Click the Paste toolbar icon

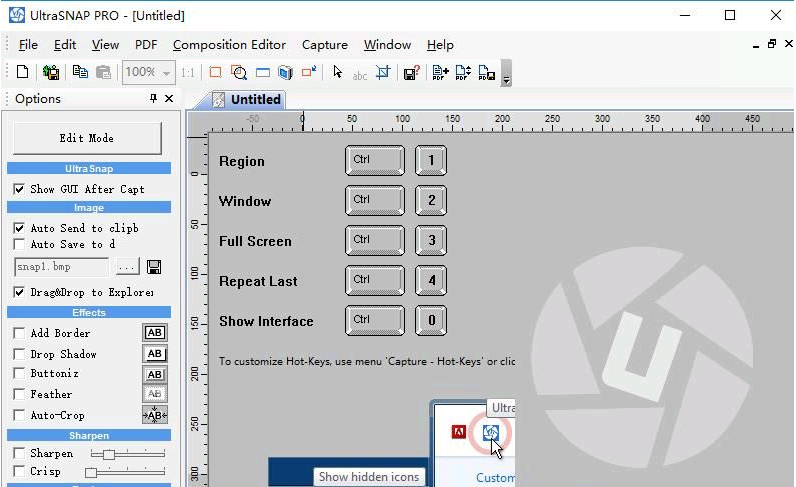pyautogui.click(x=103, y=72)
